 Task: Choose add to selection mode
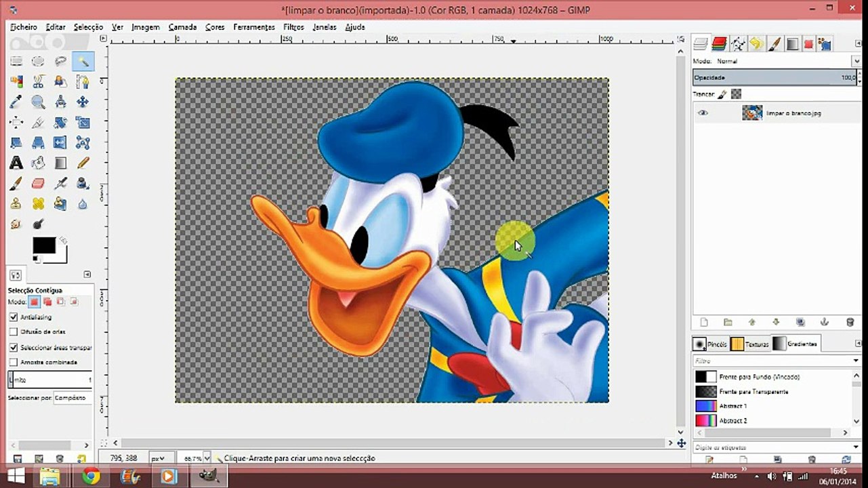(x=47, y=302)
